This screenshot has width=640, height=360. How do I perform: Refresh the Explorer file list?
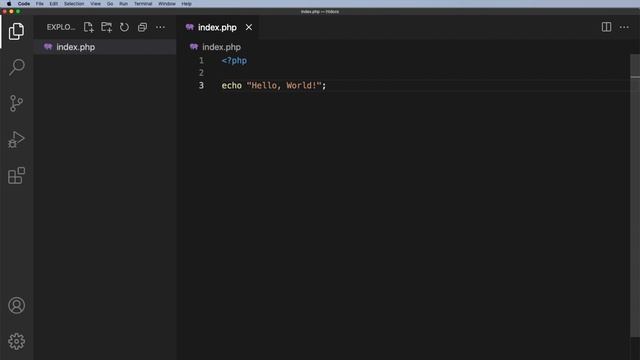point(124,27)
